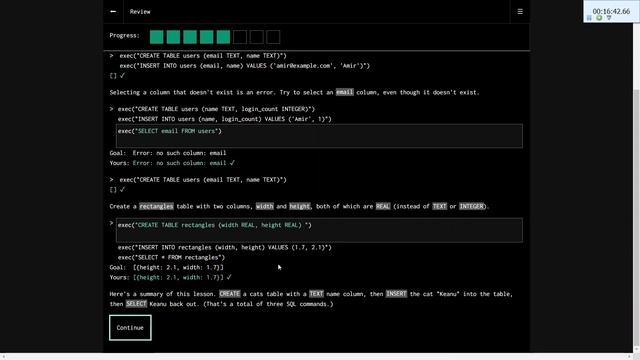
Task: Select the fifth filled progress square
Action: tap(223, 37)
